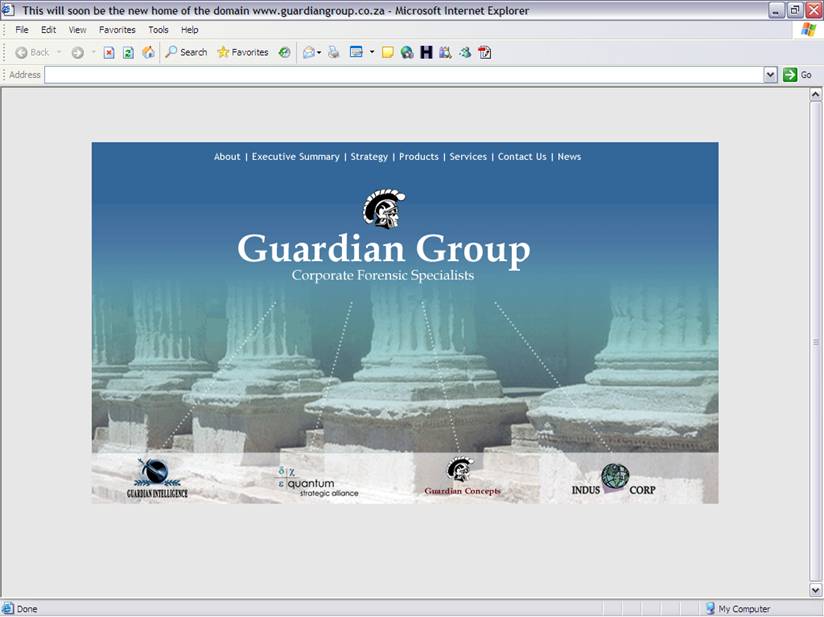Click the Indus Corp logo

pyautogui.click(x=613, y=479)
